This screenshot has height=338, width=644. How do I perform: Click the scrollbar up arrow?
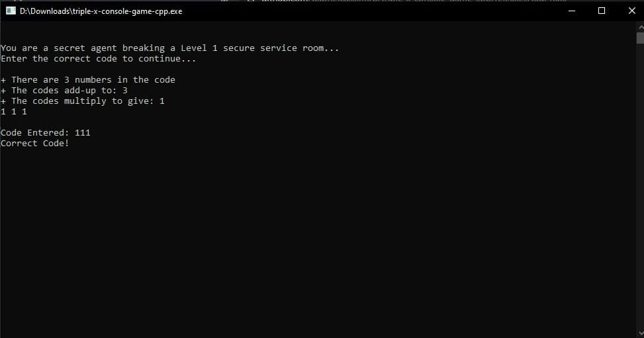[x=640, y=27]
